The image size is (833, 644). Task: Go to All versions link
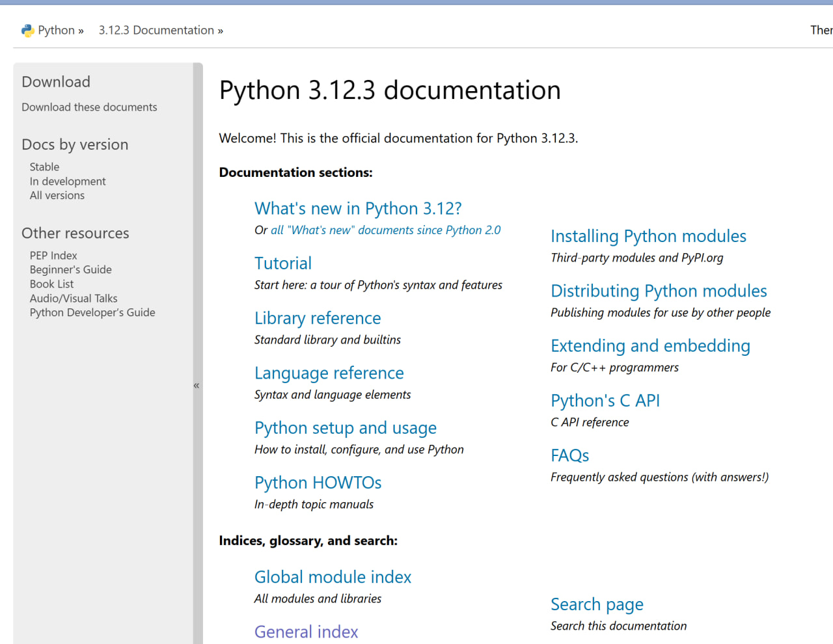pyautogui.click(x=57, y=196)
